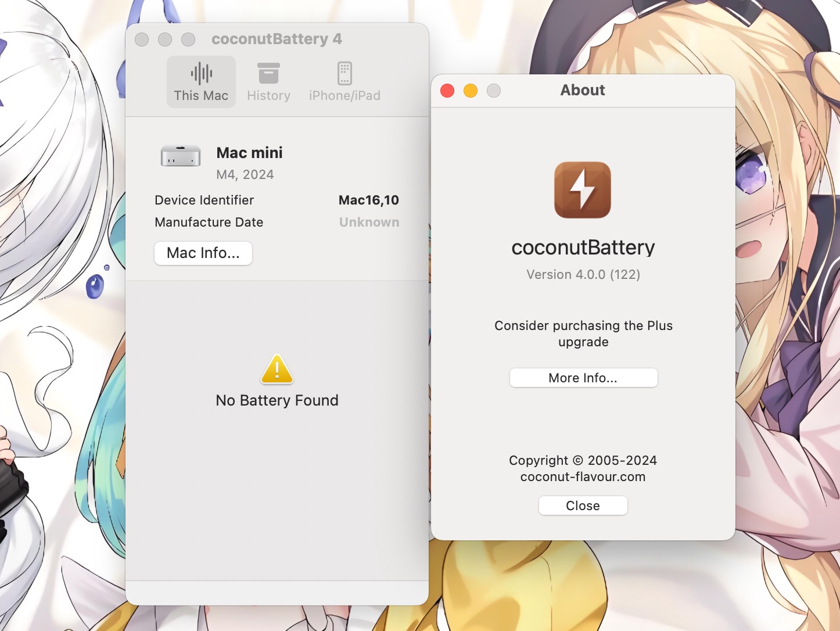This screenshot has width=840, height=631.
Task: Click the 'Mac16,10' identifier value
Action: (x=369, y=200)
